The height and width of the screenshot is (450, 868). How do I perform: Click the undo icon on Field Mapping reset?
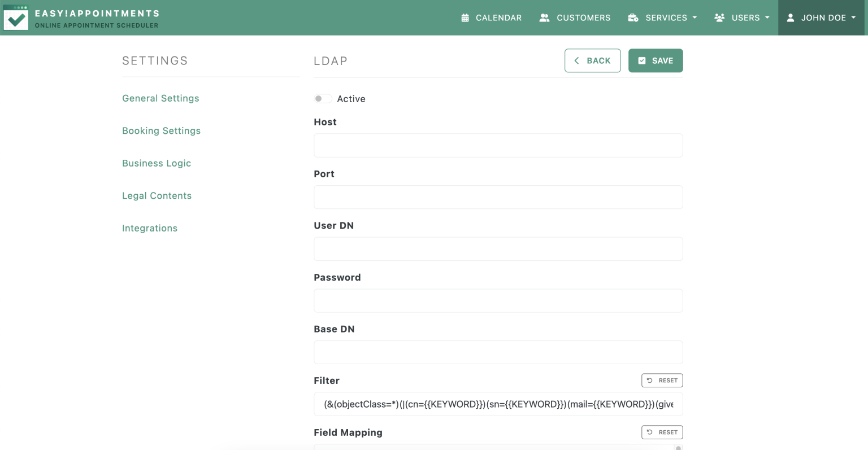650,432
